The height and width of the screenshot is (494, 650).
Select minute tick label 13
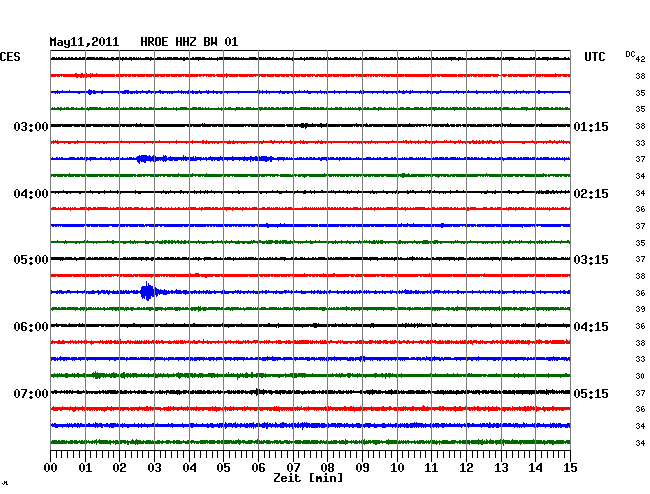coord(501,467)
